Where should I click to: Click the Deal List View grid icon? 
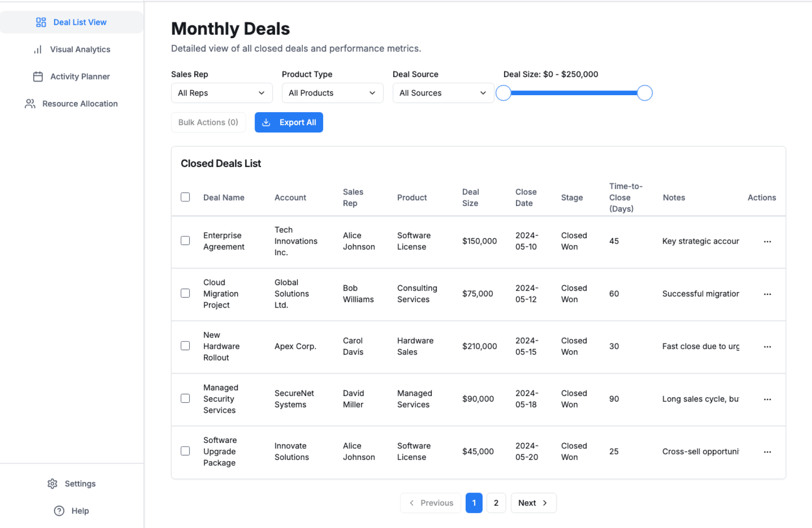(x=41, y=22)
